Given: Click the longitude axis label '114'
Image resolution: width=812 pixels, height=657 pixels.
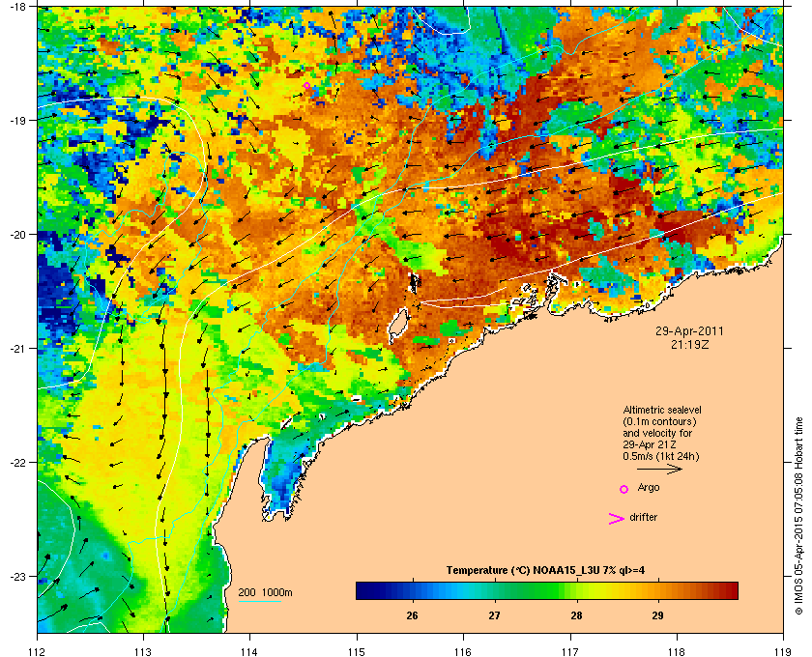Looking at the screenshot, I should tap(249, 651).
